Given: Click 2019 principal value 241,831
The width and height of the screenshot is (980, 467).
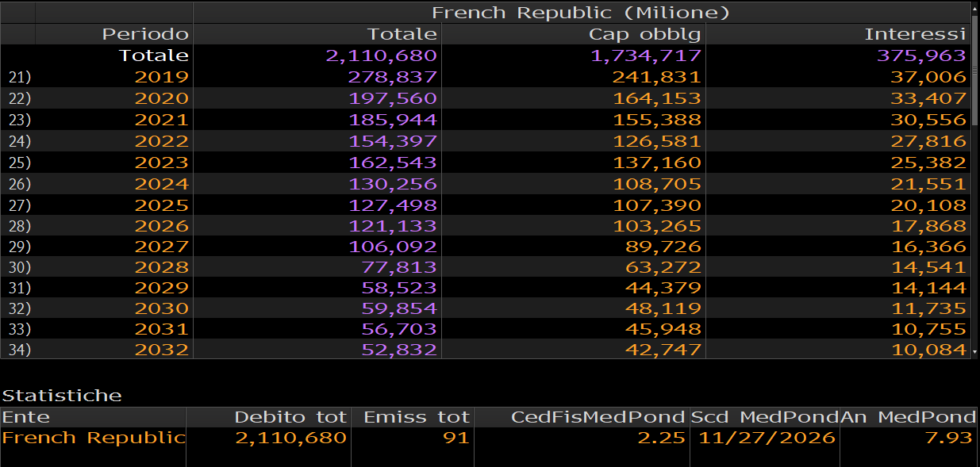Looking at the screenshot, I should coord(657,77).
